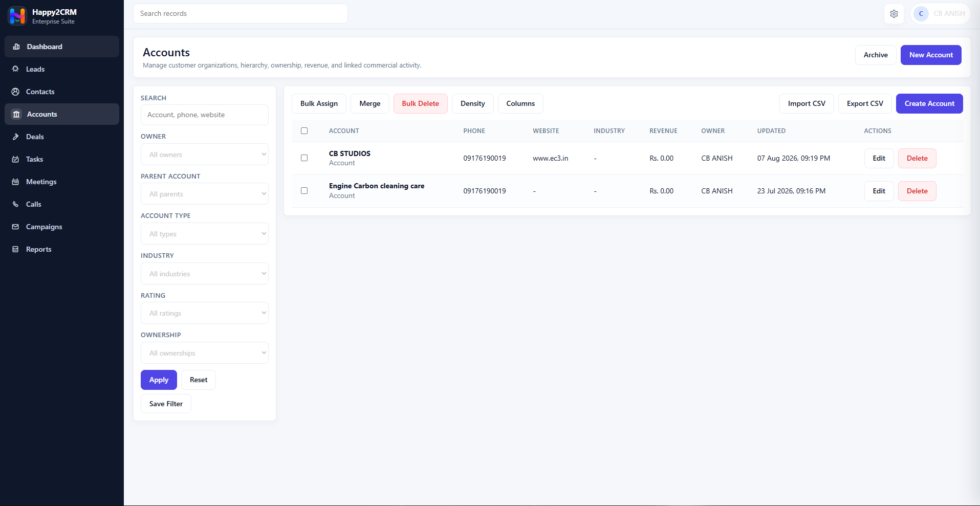Click the Import CSV button
The width and height of the screenshot is (980, 506).
pyautogui.click(x=807, y=103)
